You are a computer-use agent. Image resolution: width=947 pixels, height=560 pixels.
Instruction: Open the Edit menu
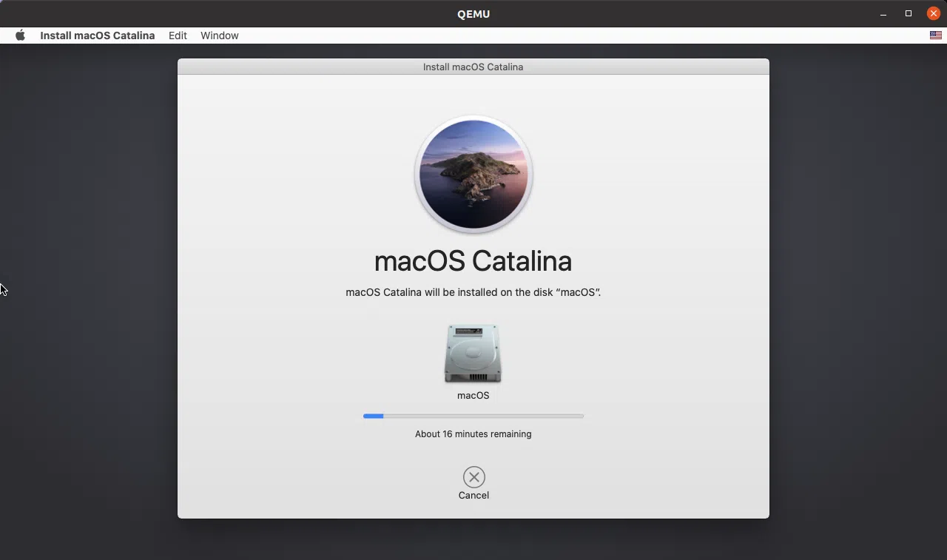click(178, 36)
